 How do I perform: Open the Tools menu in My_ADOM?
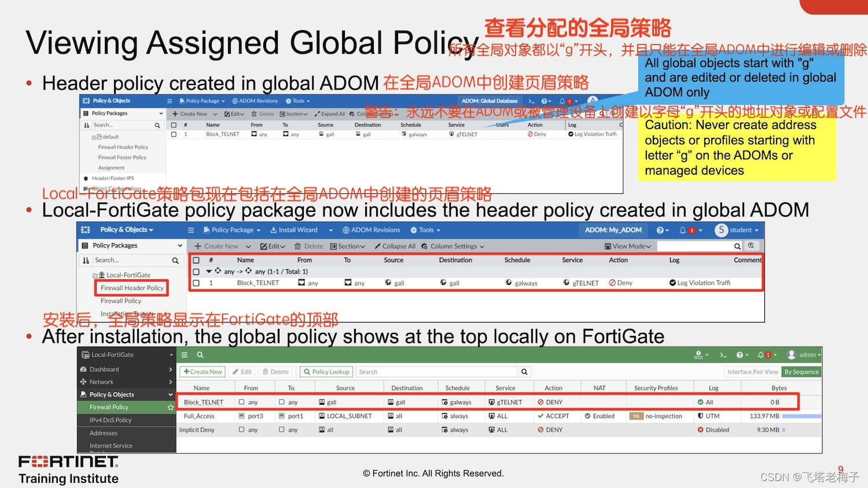425,230
